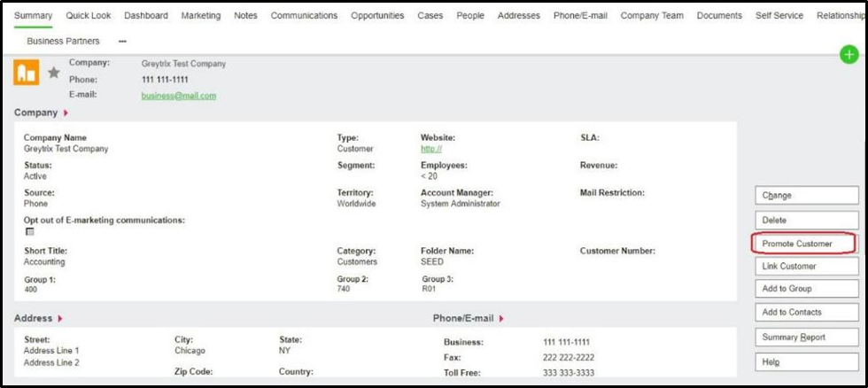Click the green plus add button
The width and height of the screenshot is (868, 388).
849,54
